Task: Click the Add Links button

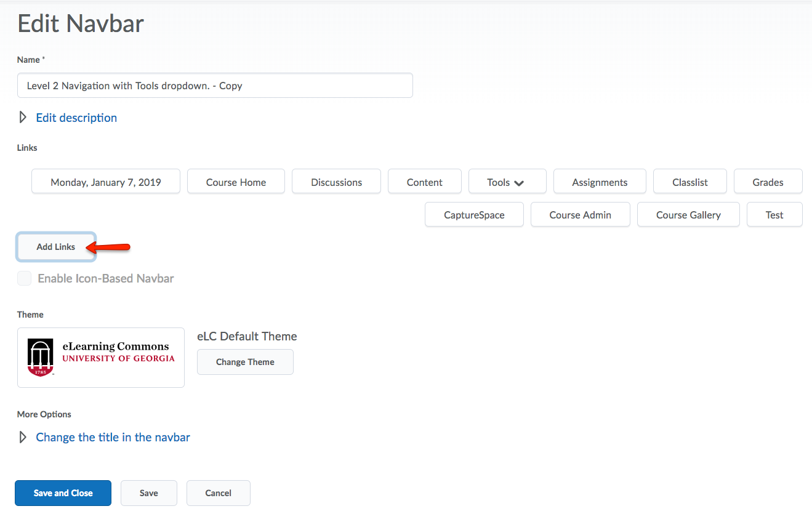Action: [x=56, y=247]
